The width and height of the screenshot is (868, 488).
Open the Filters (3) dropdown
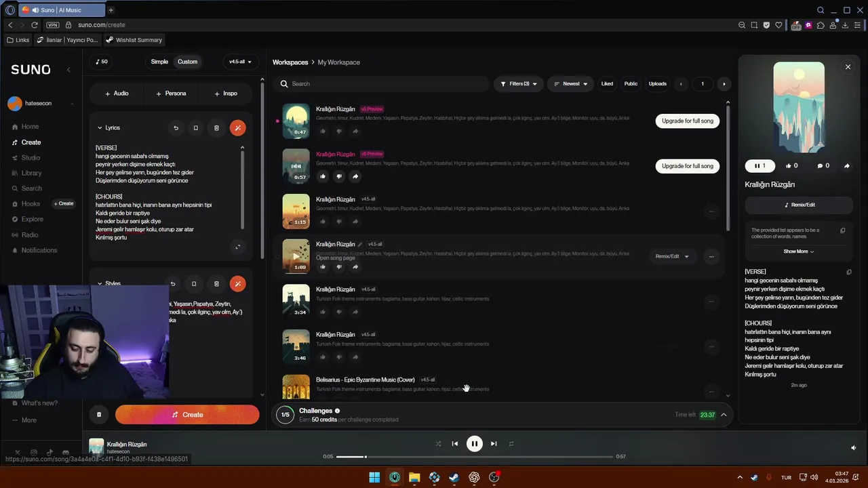click(x=519, y=84)
